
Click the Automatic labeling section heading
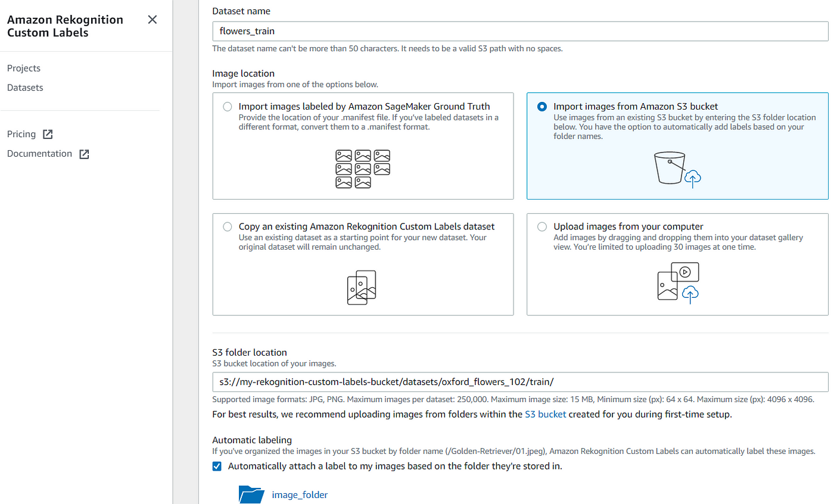tap(252, 440)
